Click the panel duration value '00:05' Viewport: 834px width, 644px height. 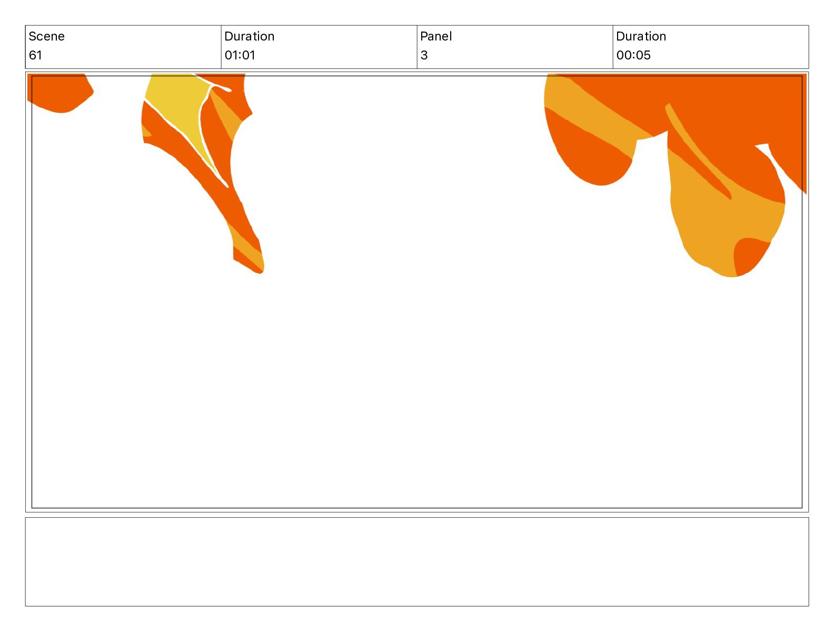tap(633, 55)
